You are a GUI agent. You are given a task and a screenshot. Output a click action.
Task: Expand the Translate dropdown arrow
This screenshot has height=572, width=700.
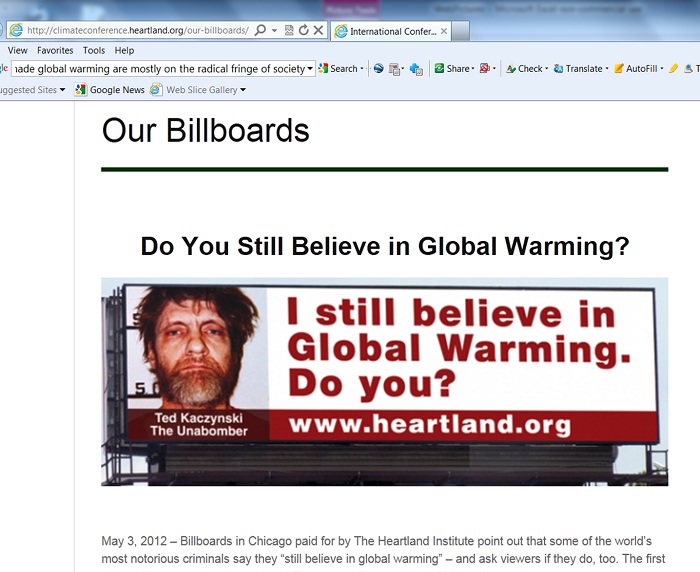click(x=607, y=69)
